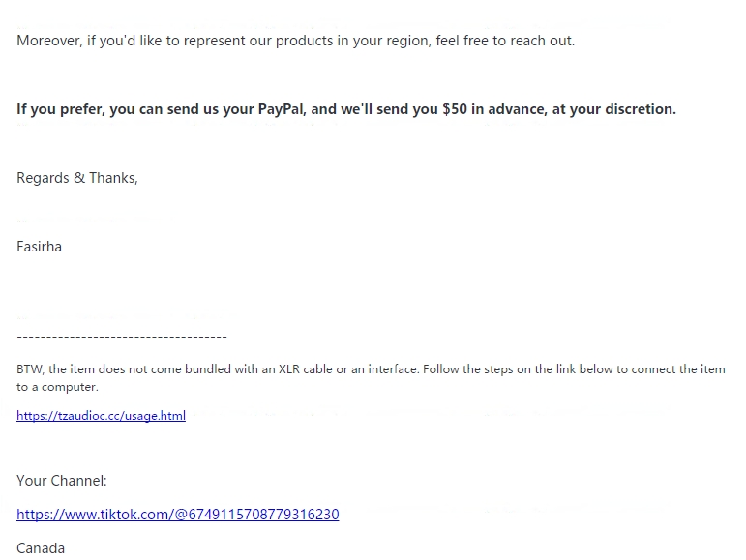Viewport: 746px width, 560px height.
Task: Click the dashed separator line
Action: pyautogui.click(x=122, y=337)
